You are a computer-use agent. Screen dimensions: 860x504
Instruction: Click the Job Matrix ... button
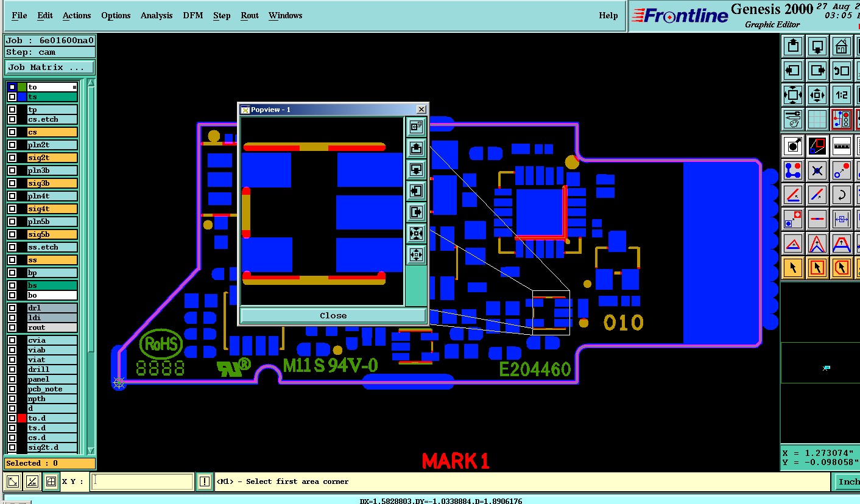tap(50, 68)
